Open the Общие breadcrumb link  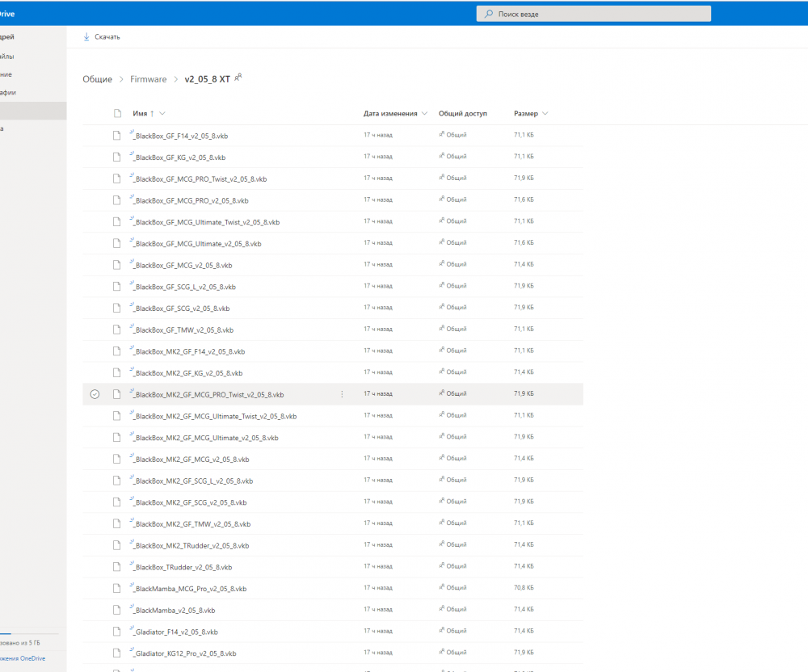point(98,79)
